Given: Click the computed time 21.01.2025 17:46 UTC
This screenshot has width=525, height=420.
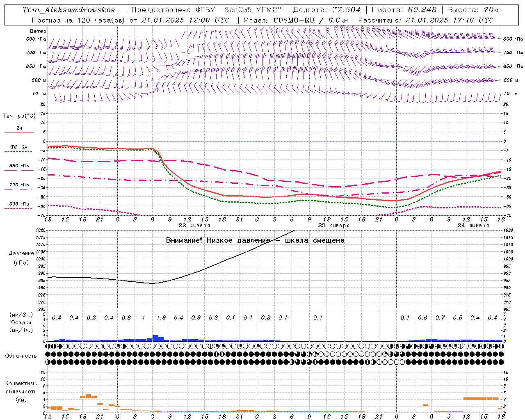Looking at the screenshot, I should tap(450, 20).
